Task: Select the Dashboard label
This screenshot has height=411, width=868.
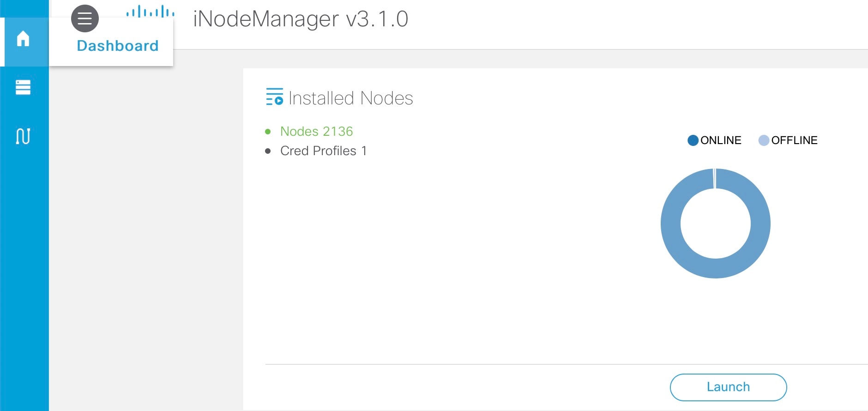Action: tap(118, 46)
